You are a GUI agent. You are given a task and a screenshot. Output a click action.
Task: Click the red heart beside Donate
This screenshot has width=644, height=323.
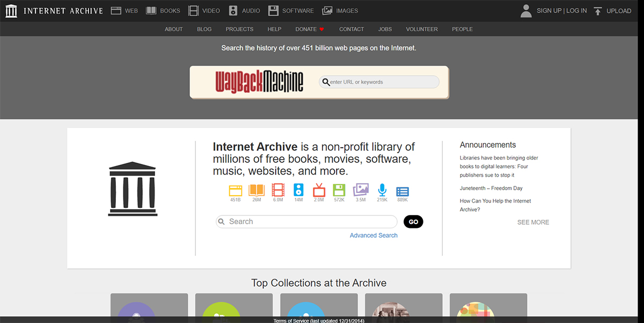point(322,29)
